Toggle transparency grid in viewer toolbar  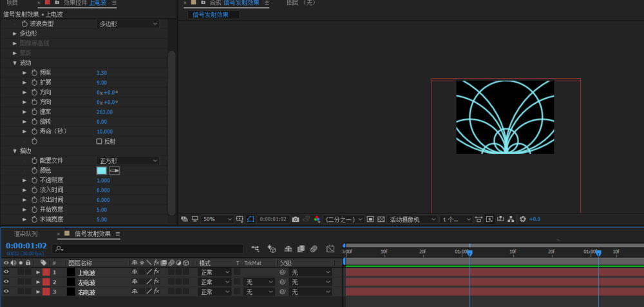[381, 219]
